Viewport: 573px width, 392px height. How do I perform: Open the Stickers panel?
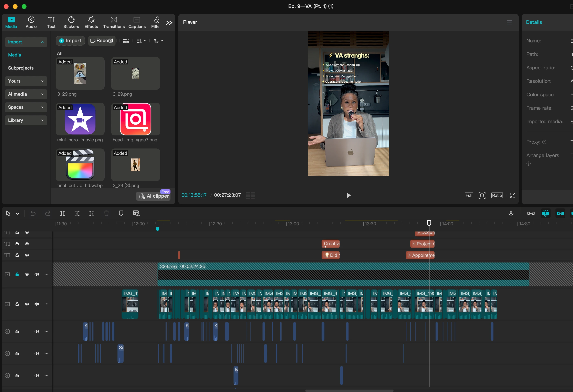[x=71, y=22]
